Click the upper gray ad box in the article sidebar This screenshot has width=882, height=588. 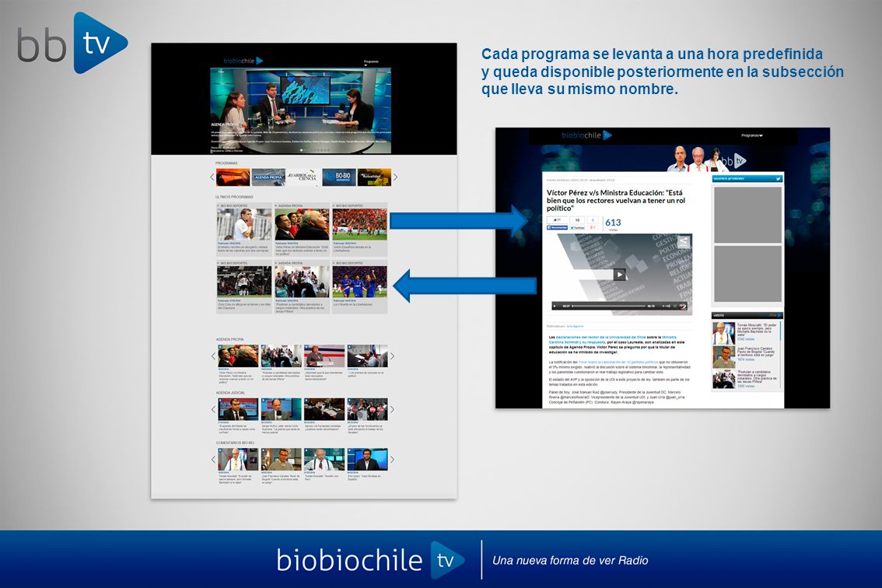[x=747, y=215]
